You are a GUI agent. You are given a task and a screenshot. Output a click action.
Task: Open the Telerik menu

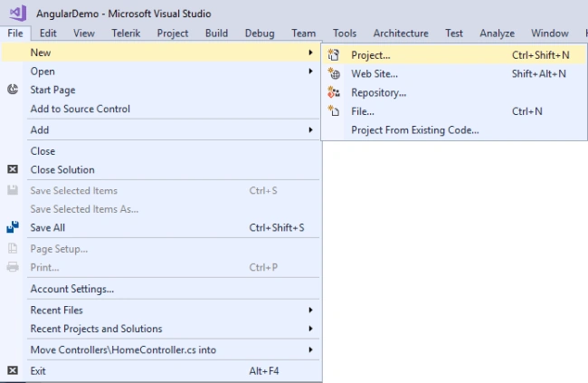click(126, 33)
